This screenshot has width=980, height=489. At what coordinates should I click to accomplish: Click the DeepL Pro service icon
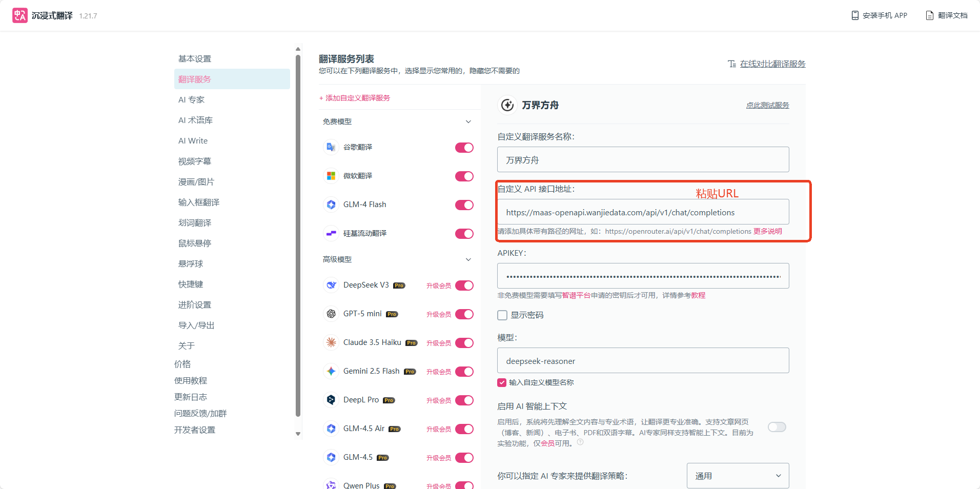click(x=331, y=400)
